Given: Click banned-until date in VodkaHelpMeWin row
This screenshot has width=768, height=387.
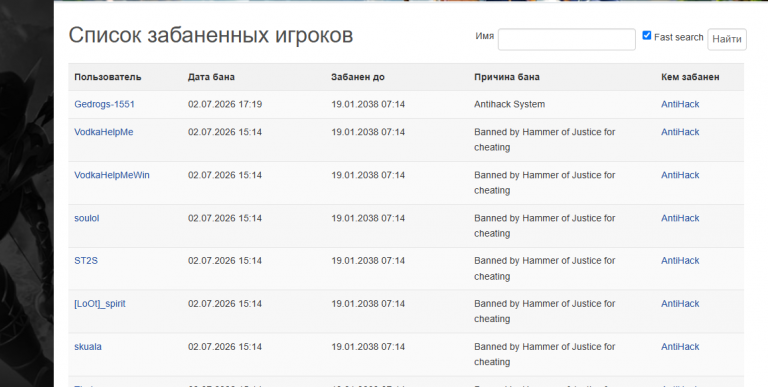Looking at the screenshot, I should point(368,175).
